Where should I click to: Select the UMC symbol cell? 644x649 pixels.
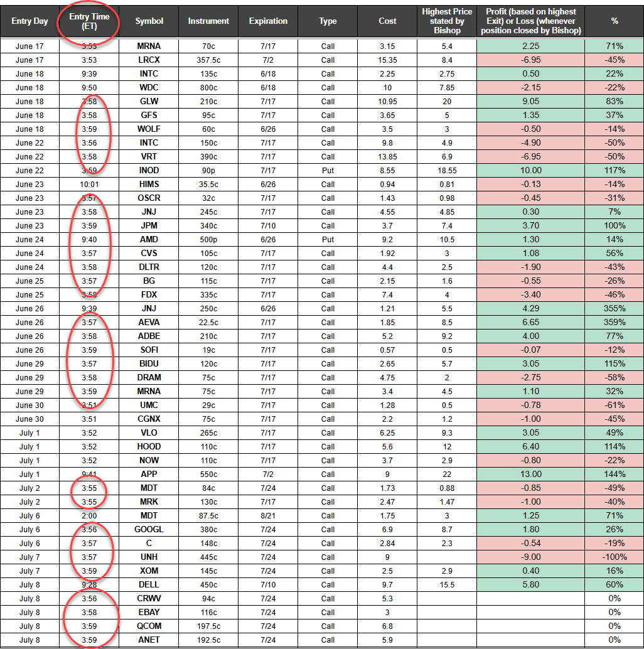149,405
